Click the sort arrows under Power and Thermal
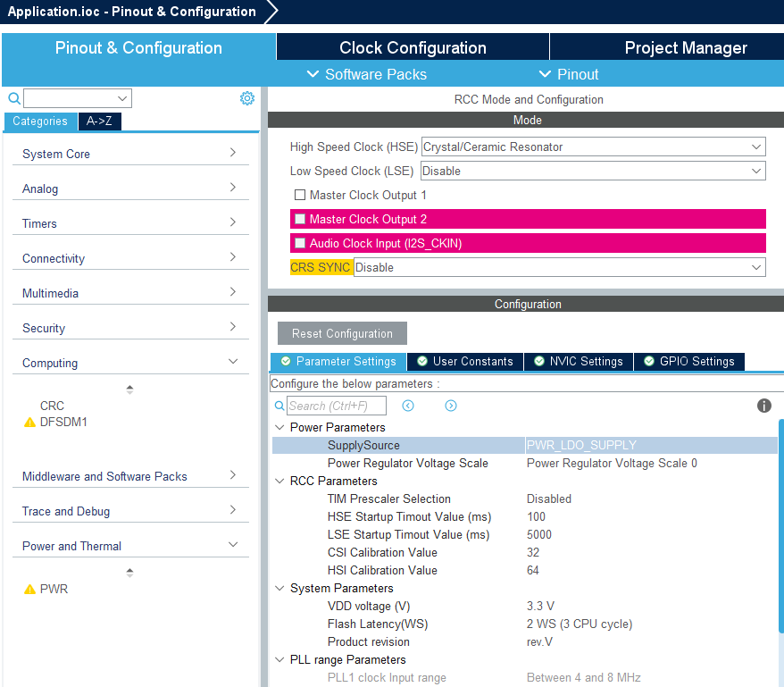This screenshot has height=687, width=784. tap(129, 573)
